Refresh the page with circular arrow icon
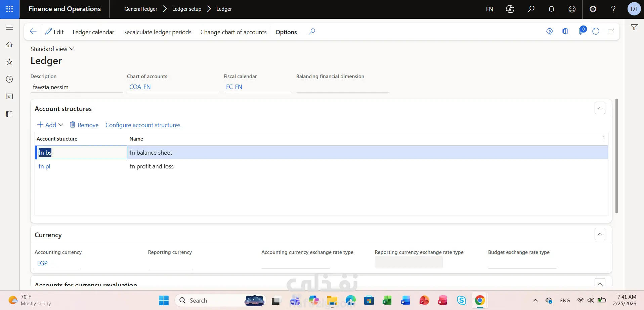 coord(596,31)
